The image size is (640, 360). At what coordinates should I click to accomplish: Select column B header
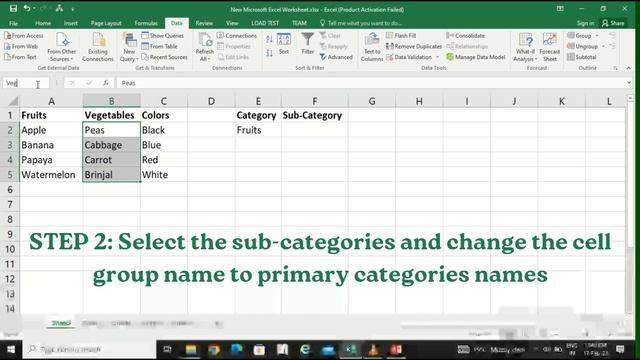point(111,101)
